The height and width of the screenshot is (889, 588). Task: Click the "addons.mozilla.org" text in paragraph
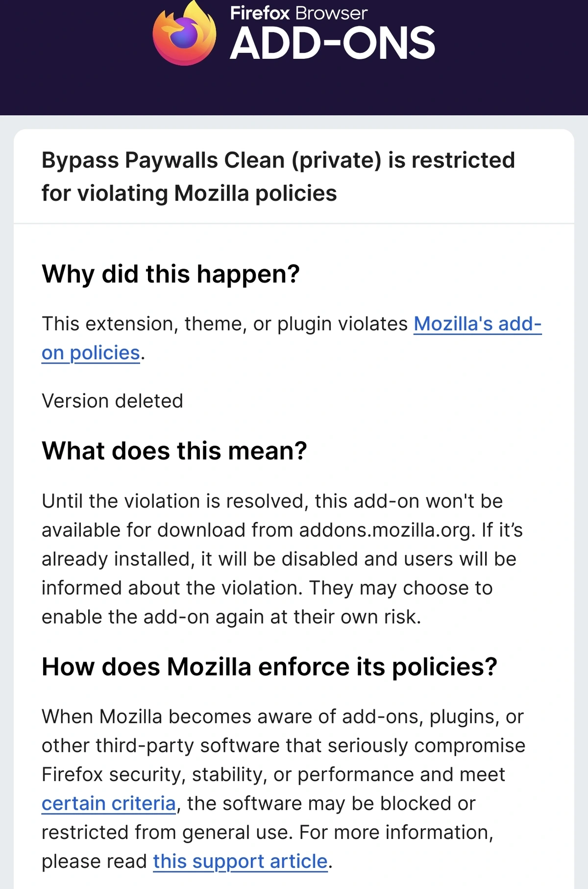coord(385,530)
